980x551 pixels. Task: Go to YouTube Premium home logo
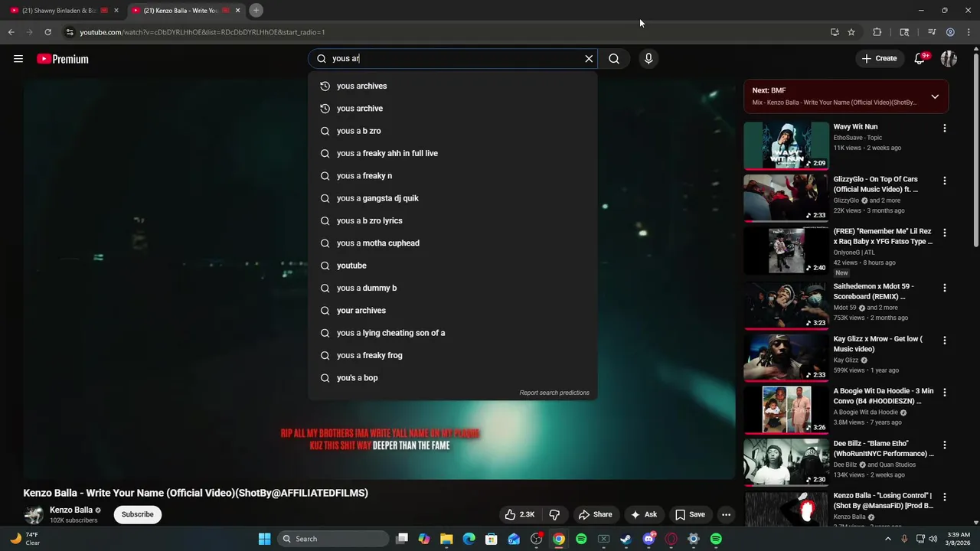click(63, 59)
